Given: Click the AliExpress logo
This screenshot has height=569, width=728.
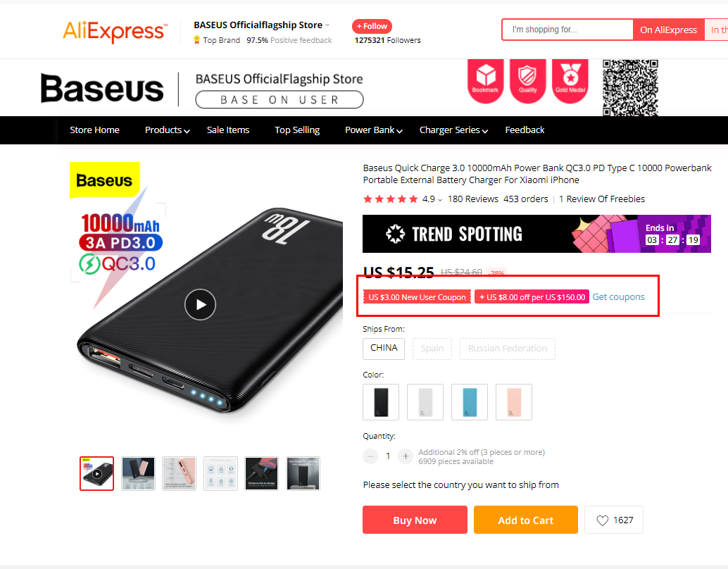Looking at the screenshot, I should (115, 32).
